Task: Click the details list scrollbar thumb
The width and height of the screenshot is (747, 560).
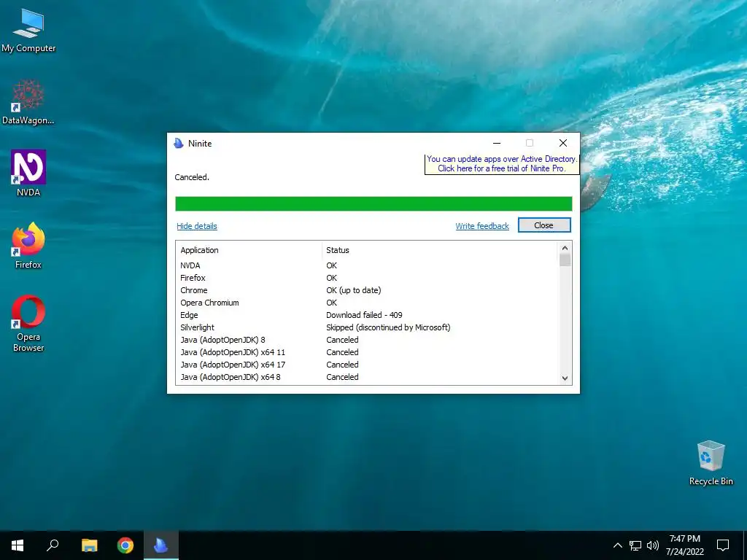Action: [x=565, y=260]
